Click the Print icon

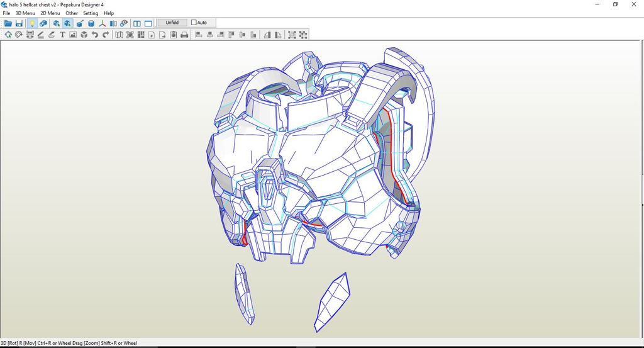[184, 35]
